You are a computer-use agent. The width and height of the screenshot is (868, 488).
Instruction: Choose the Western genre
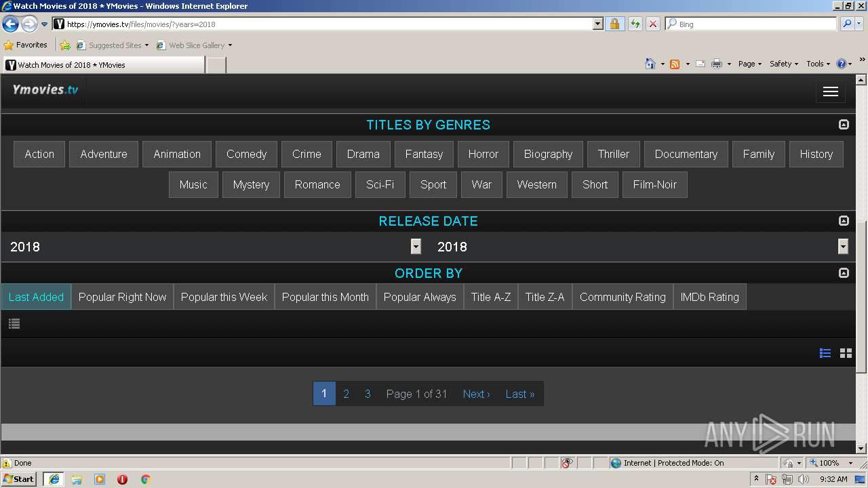coord(537,184)
